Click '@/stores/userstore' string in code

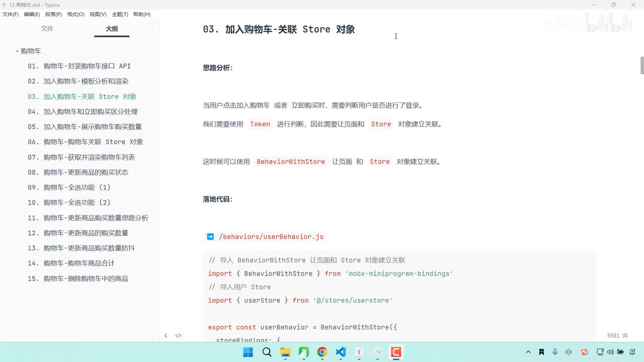click(353, 300)
